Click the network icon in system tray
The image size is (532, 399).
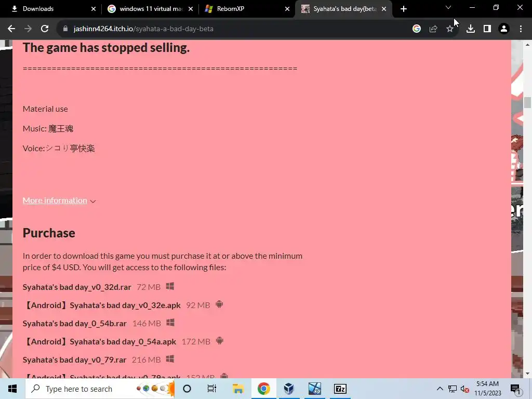453,389
